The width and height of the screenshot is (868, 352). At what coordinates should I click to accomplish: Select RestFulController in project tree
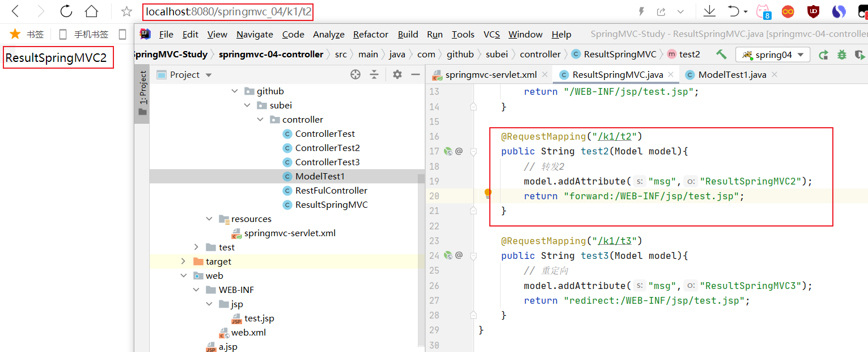(x=331, y=190)
